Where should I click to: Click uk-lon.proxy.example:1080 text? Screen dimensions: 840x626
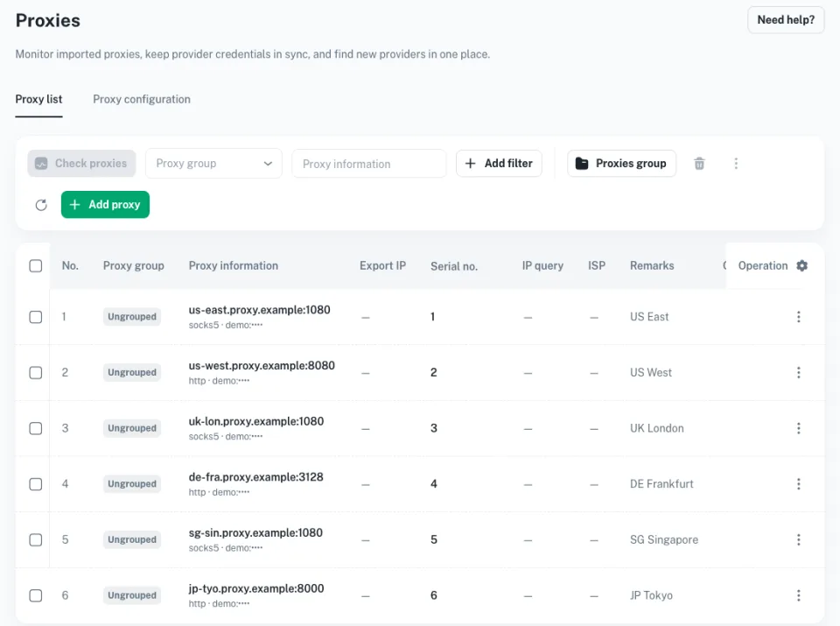pyautogui.click(x=256, y=421)
